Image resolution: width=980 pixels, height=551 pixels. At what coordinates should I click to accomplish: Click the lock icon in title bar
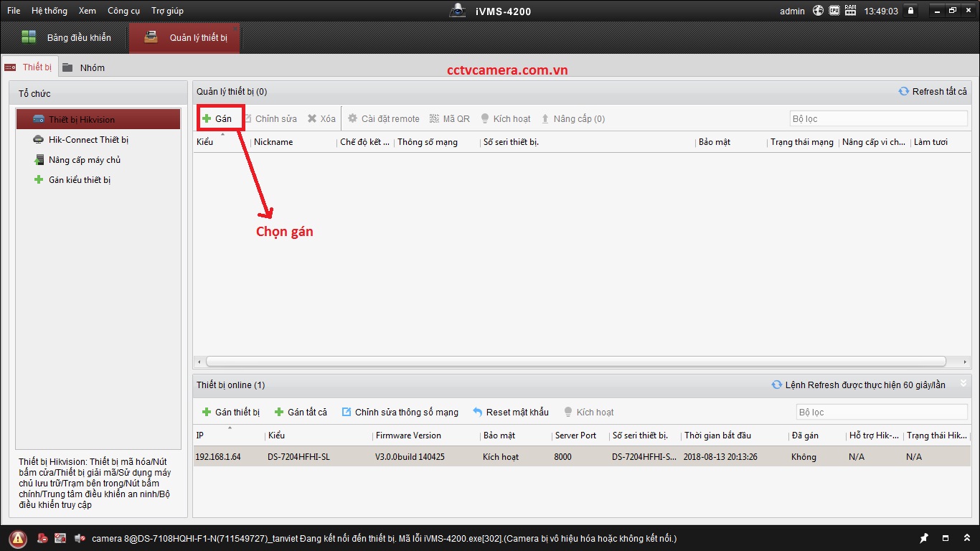(911, 11)
